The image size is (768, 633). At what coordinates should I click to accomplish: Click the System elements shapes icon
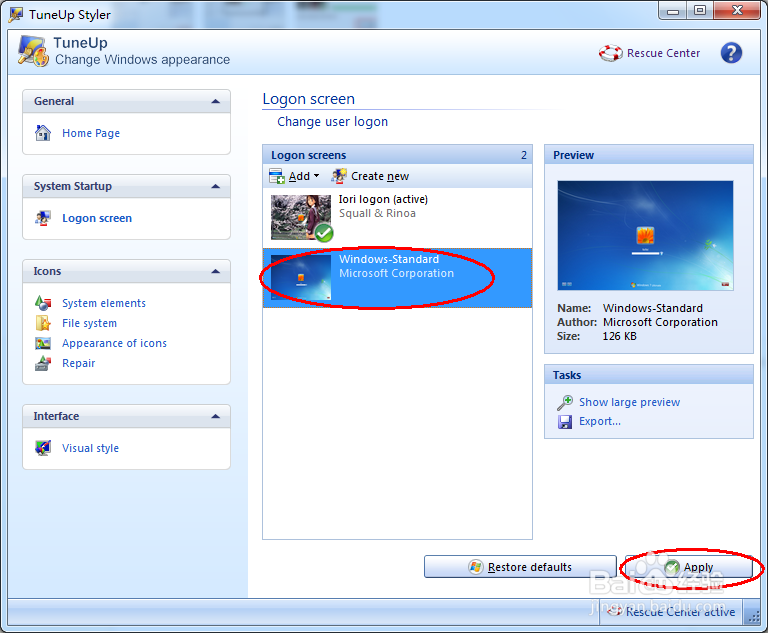(x=43, y=303)
